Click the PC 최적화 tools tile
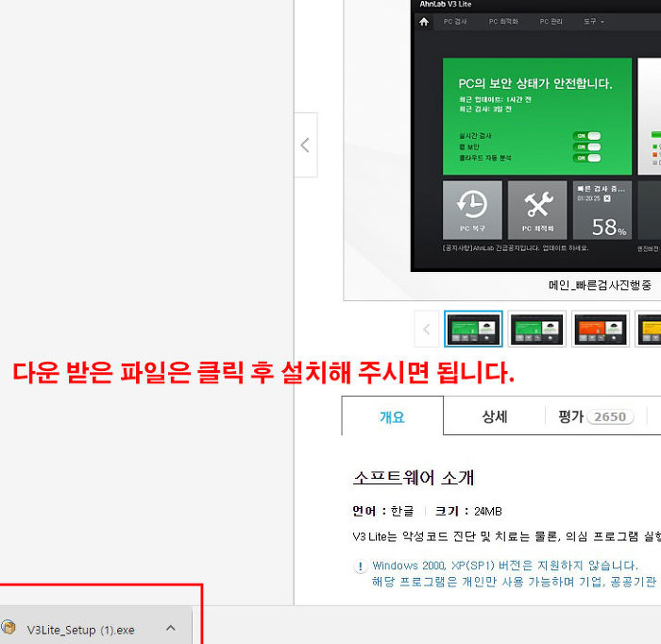The height and width of the screenshot is (644, 661). (x=537, y=210)
